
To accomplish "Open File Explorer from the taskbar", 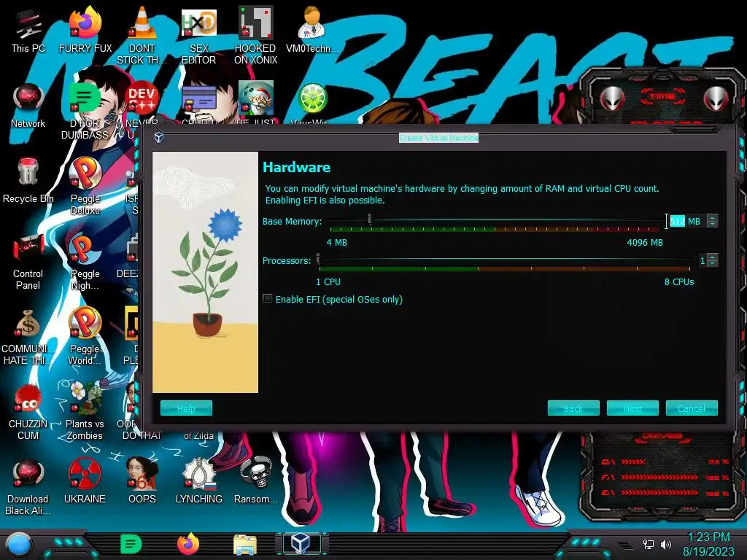I will click(x=245, y=544).
